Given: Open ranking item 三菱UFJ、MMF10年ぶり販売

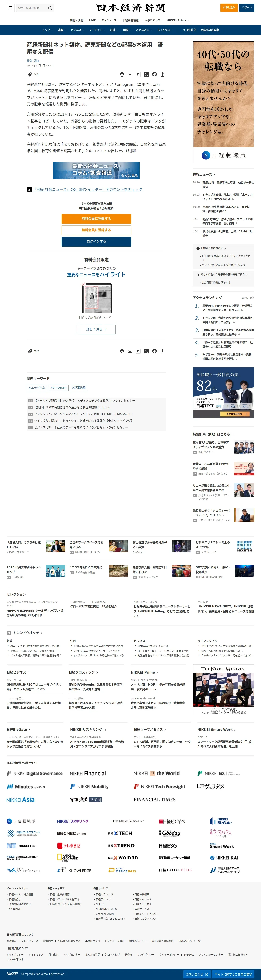Looking at the screenshot, I should [227, 308].
